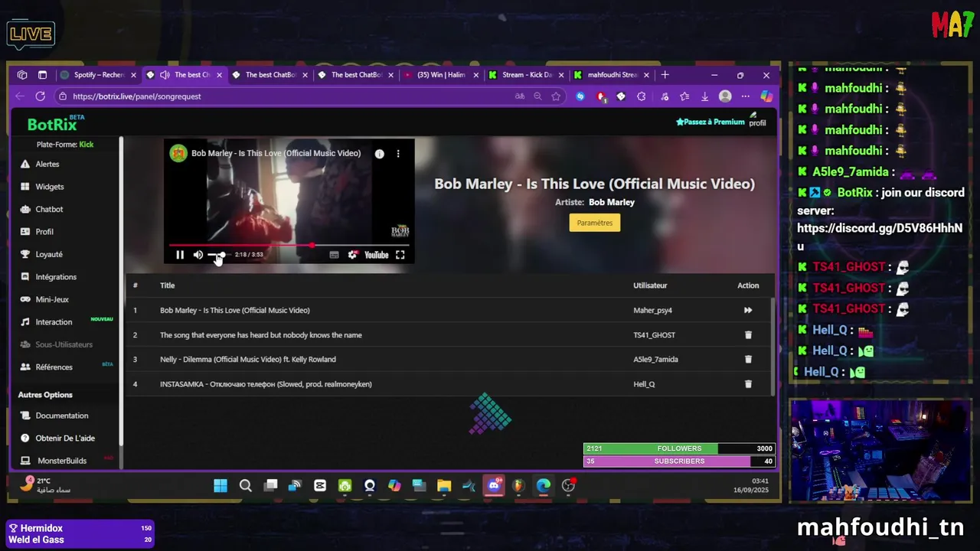Reload the botrix.live page
Screen dimensions: 980x551
(40, 96)
